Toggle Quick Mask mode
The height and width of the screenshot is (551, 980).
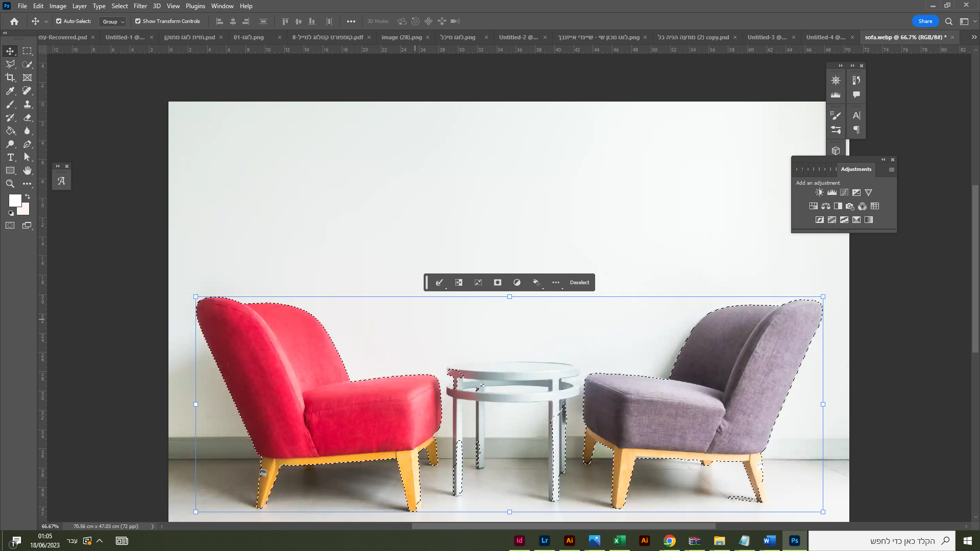(x=10, y=225)
